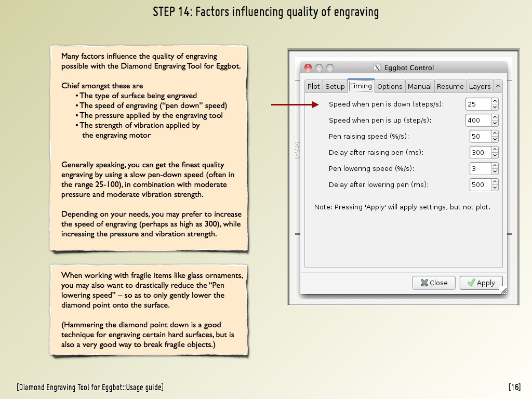Open the Resume tab
This screenshot has height=399, width=532.
(x=450, y=86)
